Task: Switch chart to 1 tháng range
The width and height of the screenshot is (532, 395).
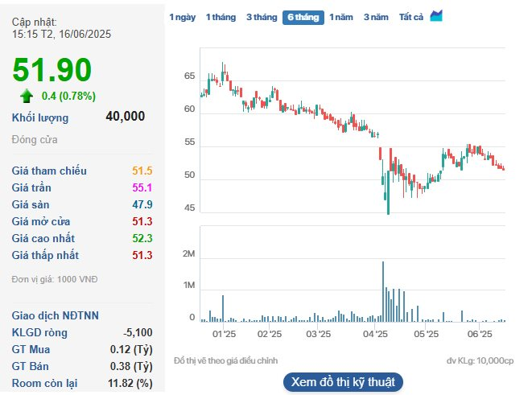Action: [221, 17]
